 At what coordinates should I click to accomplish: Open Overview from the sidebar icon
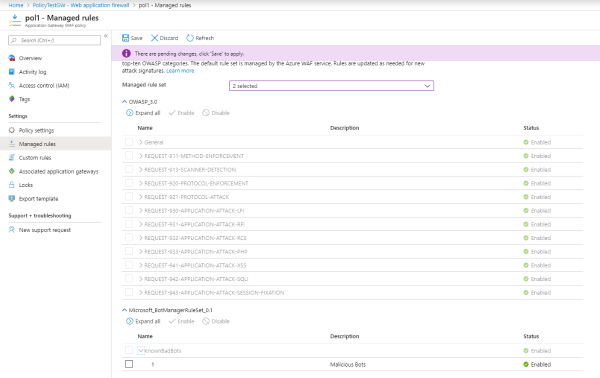pos(11,58)
